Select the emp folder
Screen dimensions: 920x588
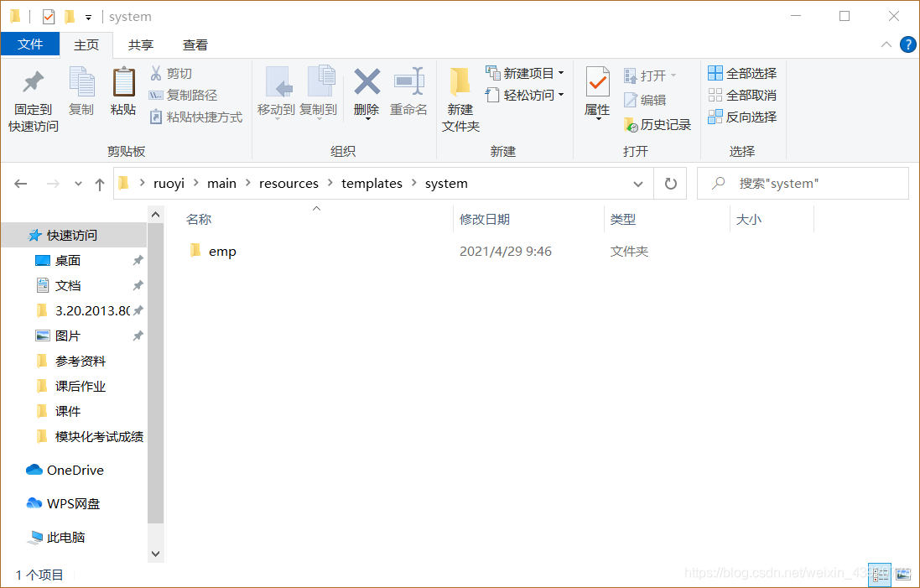(x=222, y=251)
